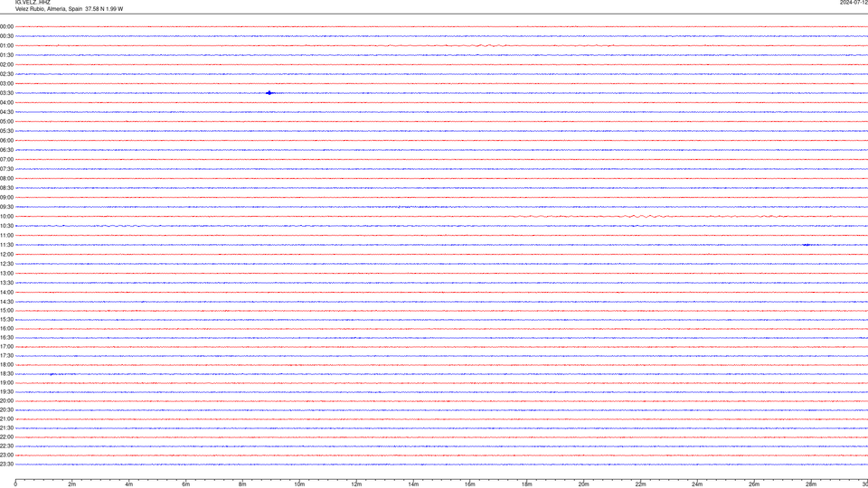Image resolution: width=868 pixels, height=488 pixels.
Task: Click the 21:30 trace label
Action: 6,428
